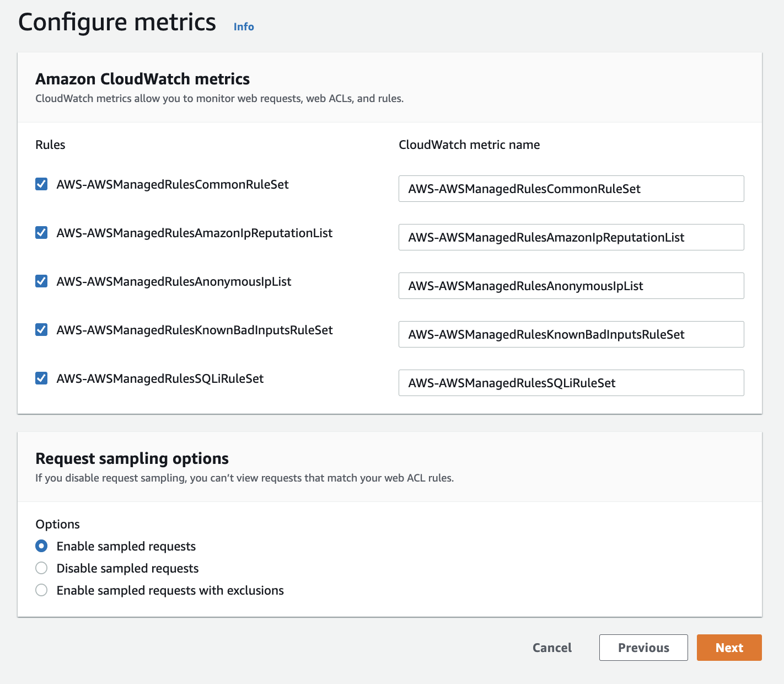Select Enable sampled requests radio option
Image resolution: width=784 pixels, height=684 pixels.
coord(41,546)
